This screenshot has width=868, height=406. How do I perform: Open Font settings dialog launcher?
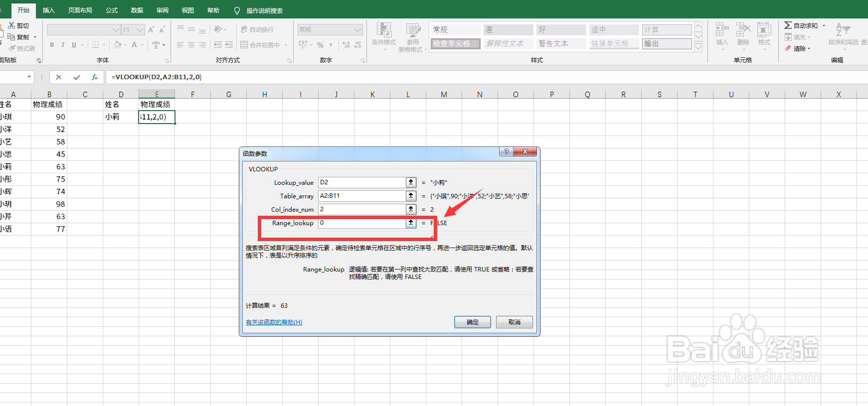167,61
